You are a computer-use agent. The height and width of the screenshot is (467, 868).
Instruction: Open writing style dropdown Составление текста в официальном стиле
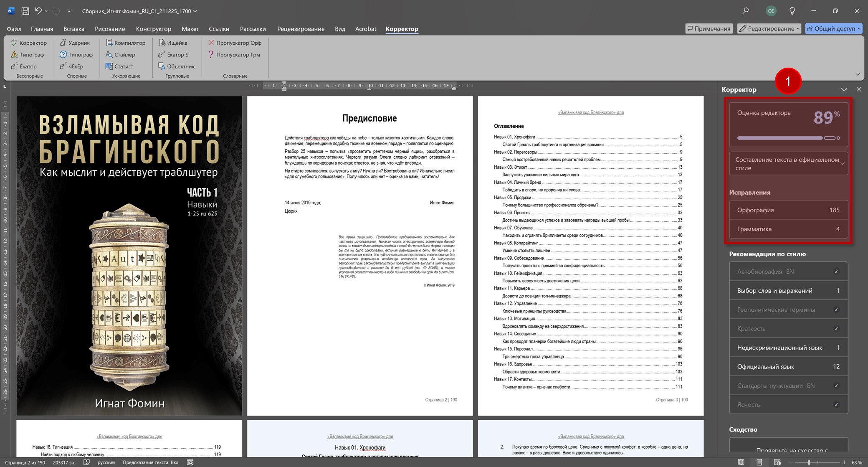click(788, 163)
